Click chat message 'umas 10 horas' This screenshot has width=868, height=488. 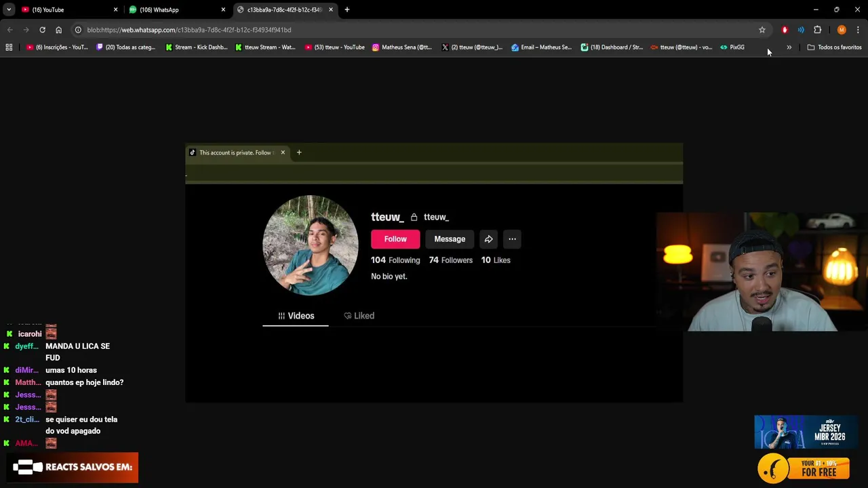(x=71, y=370)
